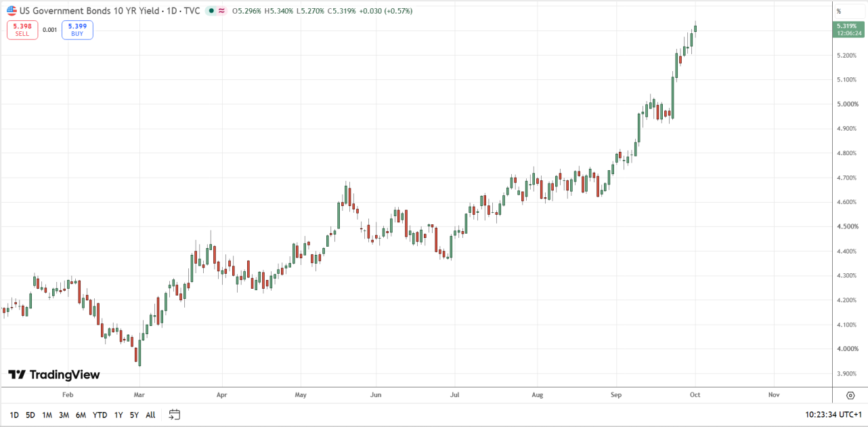This screenshot has width=868, height=427.
Task: Select the 1Y time range
Action: (x=118, y=415)
